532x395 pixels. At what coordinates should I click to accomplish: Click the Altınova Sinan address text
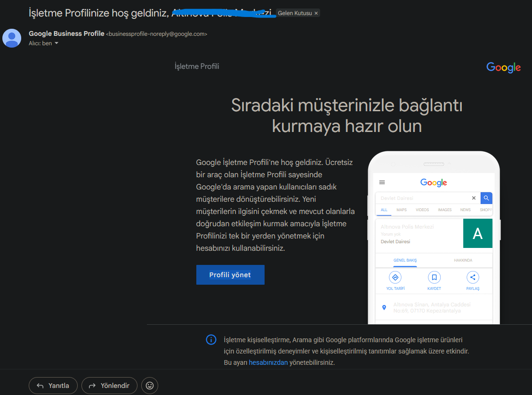[432, 308]
